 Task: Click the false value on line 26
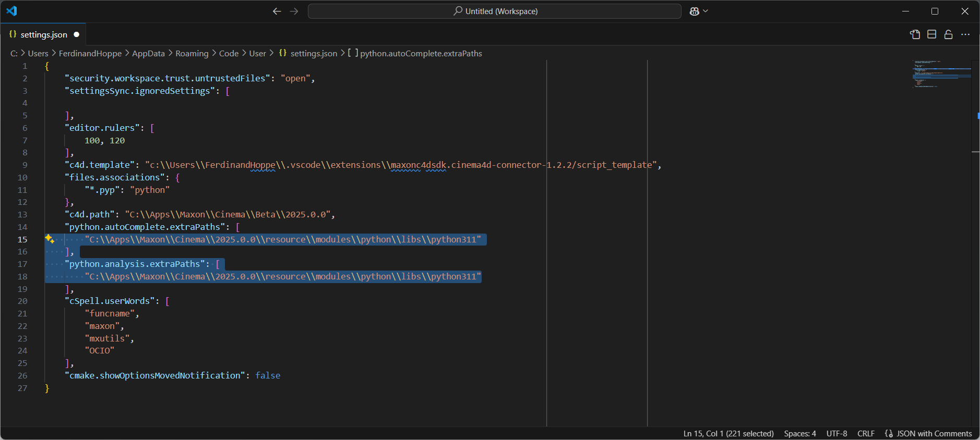click(268, 375)
